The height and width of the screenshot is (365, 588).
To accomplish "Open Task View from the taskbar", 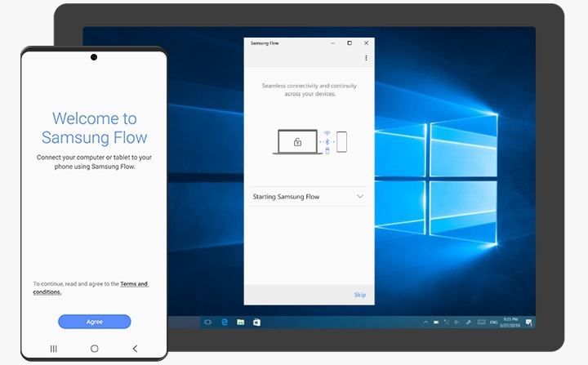I will (x=207, y=323).
